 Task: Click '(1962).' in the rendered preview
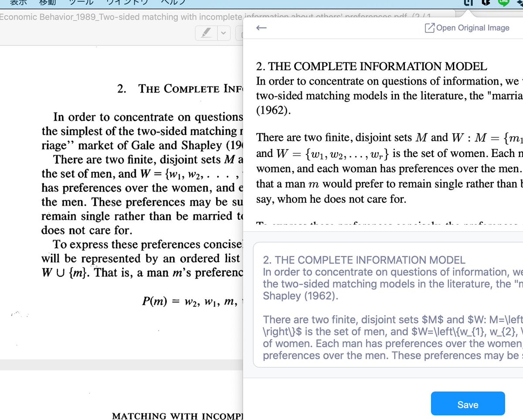(x=273, y=110)
